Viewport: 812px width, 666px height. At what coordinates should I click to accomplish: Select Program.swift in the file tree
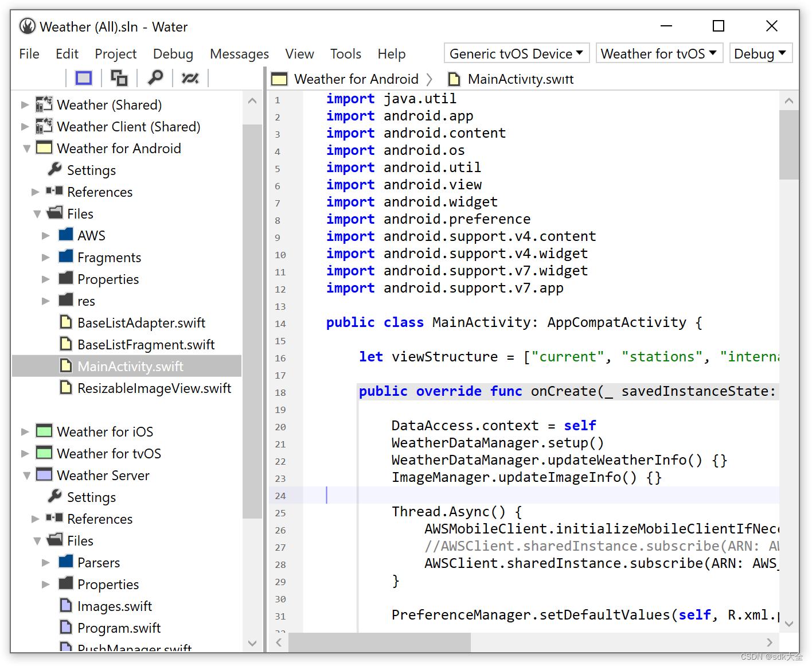pyautogui.click(x=119, y=628)
